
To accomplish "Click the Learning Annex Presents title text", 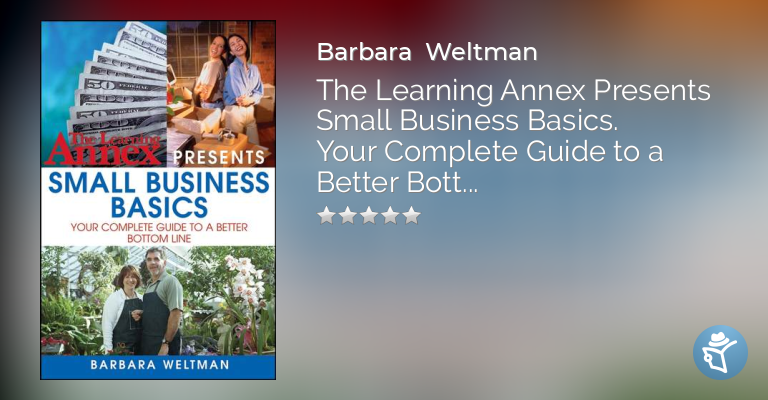I will [x=513, y=90].
